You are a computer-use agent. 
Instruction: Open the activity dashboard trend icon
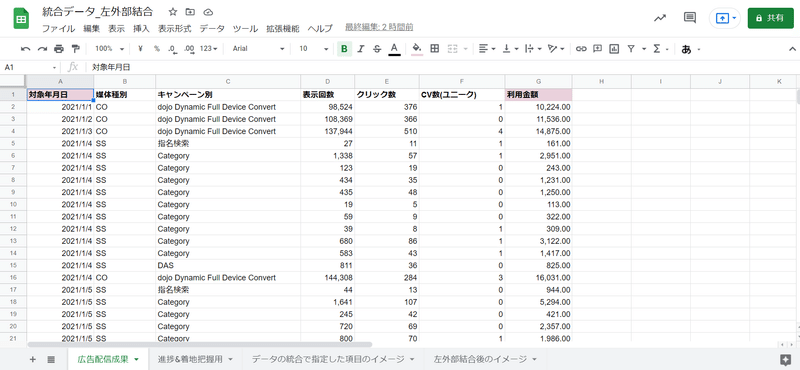[660, 18]
